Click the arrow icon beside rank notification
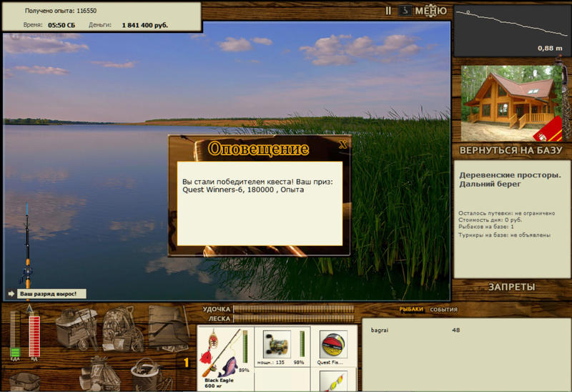This screenshot has height=392, width=572. coord(11,294)
